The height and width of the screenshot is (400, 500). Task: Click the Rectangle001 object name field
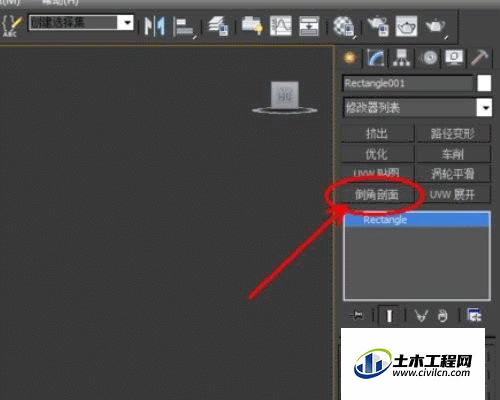coord(408,83)
